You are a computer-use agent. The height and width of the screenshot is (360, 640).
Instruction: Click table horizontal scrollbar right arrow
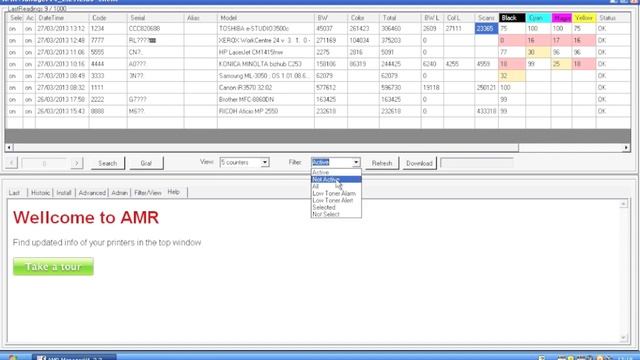point(626,148)
